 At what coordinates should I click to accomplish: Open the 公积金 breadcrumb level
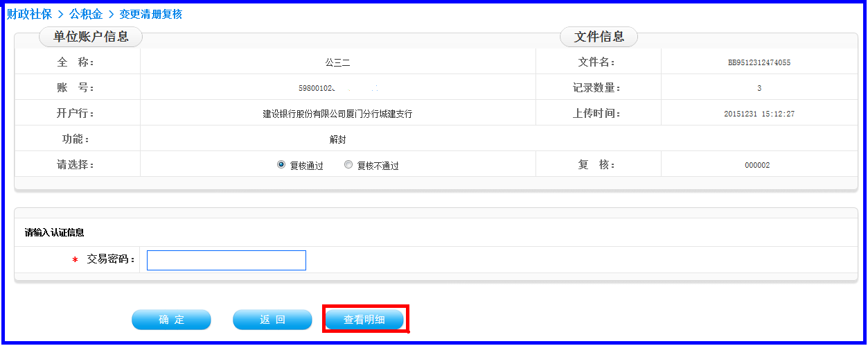85,14
